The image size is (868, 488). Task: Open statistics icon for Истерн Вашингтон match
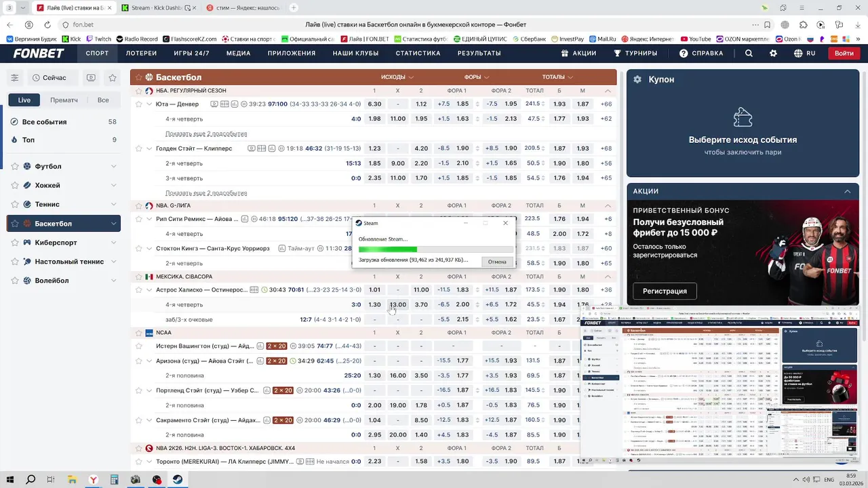point(260,346)
